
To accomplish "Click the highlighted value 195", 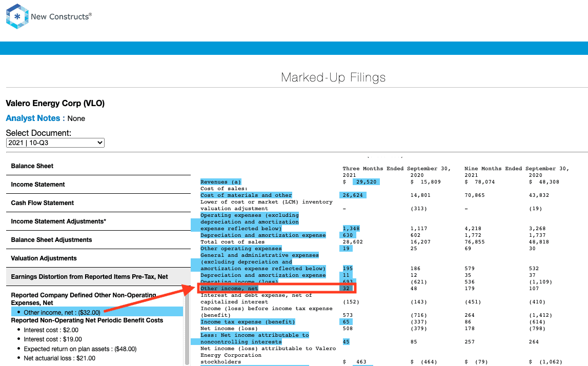I will click(348, 269).
